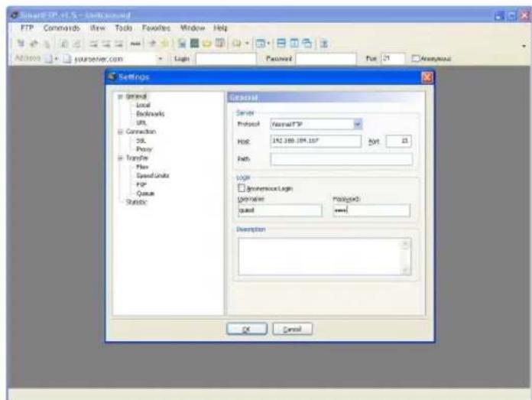The image size is (532, 400).
Task: Select Queue in the settings tree
Action: coord(145,193)
